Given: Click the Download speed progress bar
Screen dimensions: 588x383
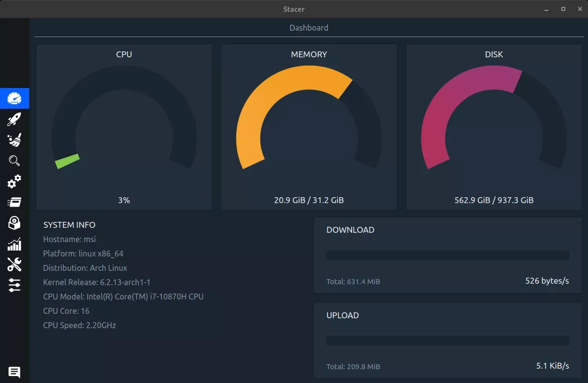Looking at the screenshot, I should coord(448,255).
